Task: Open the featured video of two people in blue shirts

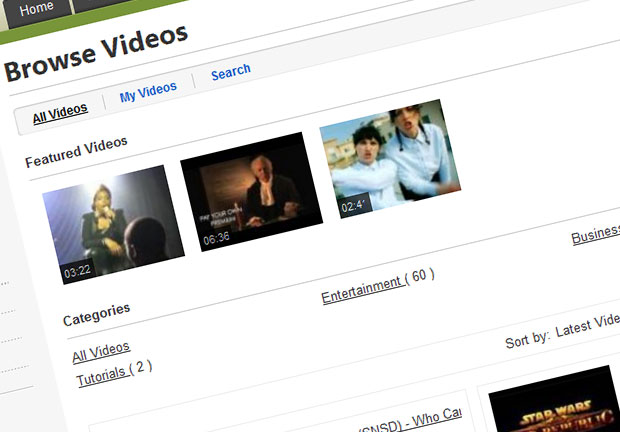Action: (x=390, y=158)
